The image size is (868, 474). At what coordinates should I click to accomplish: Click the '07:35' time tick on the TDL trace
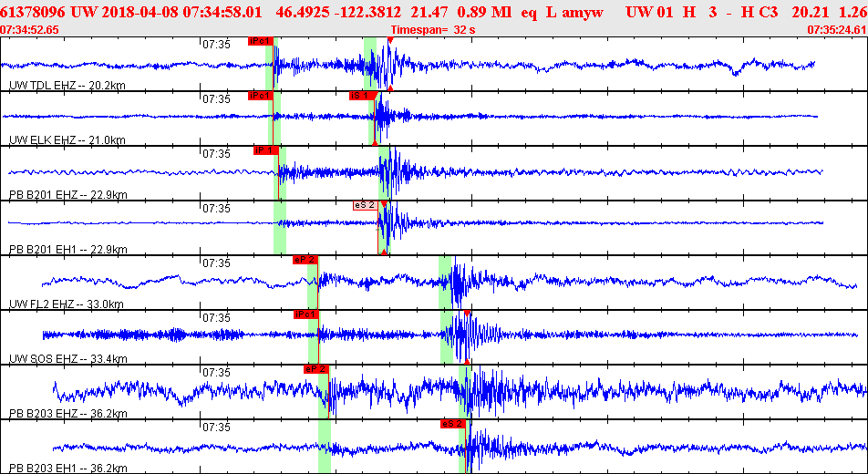click(x=216, y=45)
